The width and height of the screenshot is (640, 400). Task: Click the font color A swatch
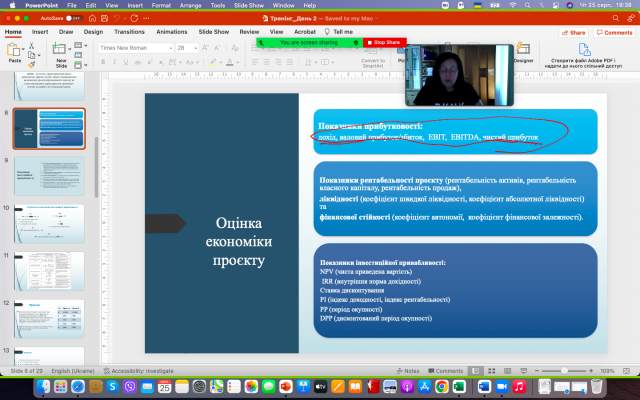[x=229, y=62]
